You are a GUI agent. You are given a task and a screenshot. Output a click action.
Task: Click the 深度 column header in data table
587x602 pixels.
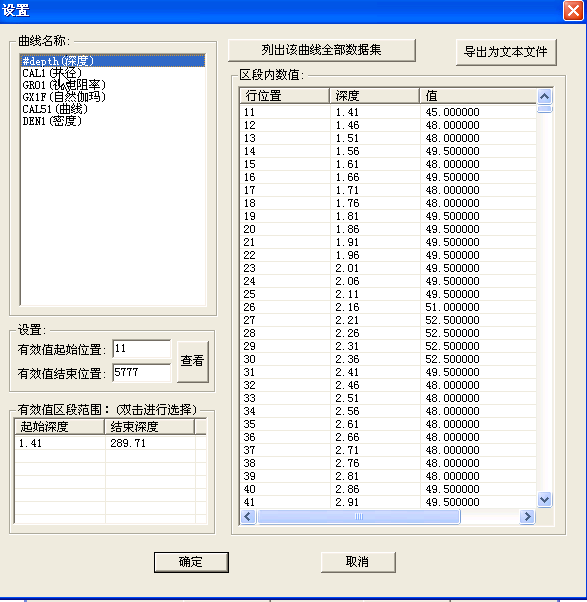click(x=374, y=96)
